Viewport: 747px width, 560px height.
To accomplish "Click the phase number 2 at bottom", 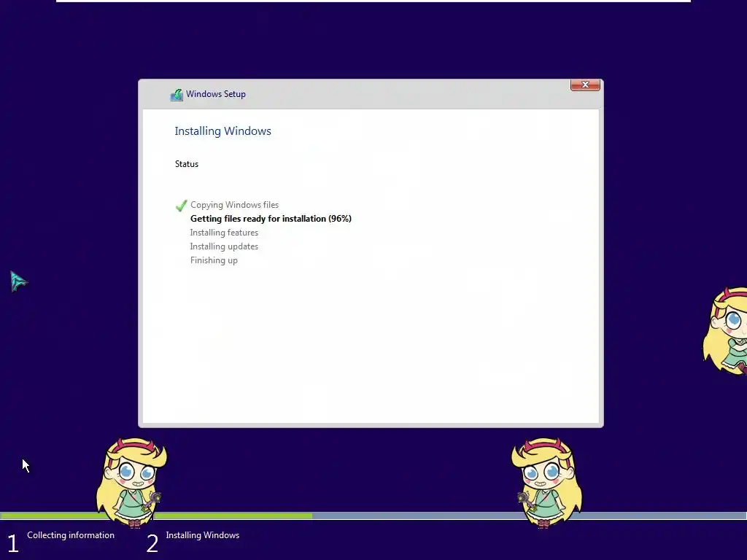I will (152, 543).
